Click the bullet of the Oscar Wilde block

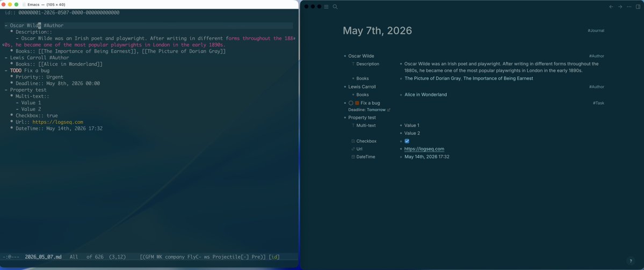click(x=345, y=56)
